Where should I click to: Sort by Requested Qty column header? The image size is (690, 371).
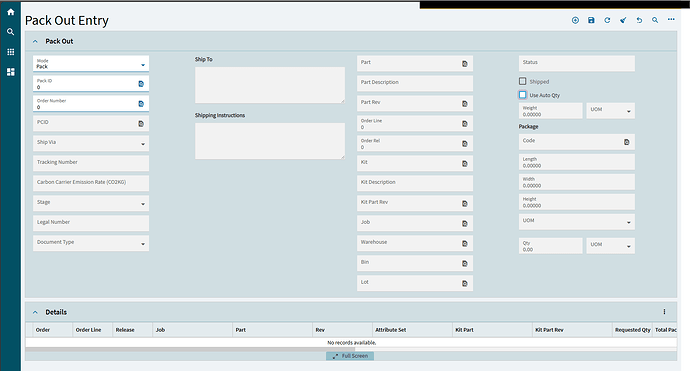pyautogui.click(x=632, y=330)
